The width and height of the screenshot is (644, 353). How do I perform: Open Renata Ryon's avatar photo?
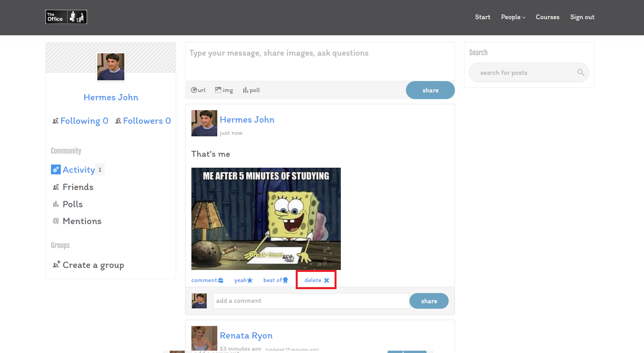point(204,339)
